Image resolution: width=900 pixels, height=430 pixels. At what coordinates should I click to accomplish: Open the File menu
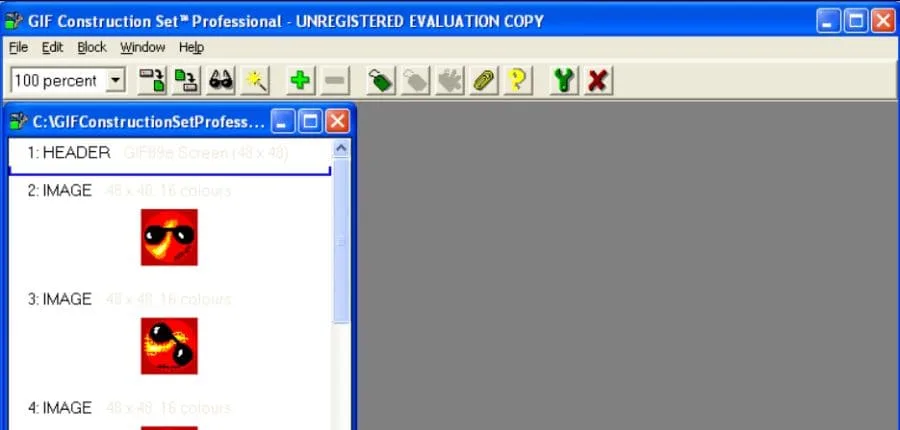(x=18, y=47)
